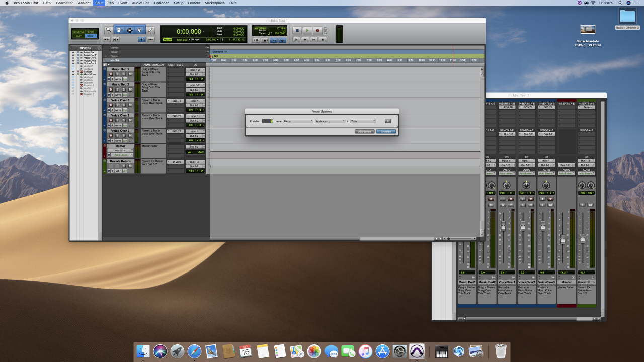
Task: Click the track count field in Neue Spuren
Action: (267, 121)
